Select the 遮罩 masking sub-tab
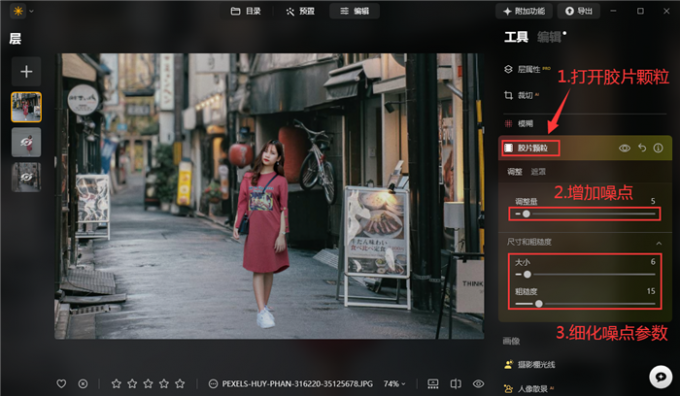 (538, 172)
